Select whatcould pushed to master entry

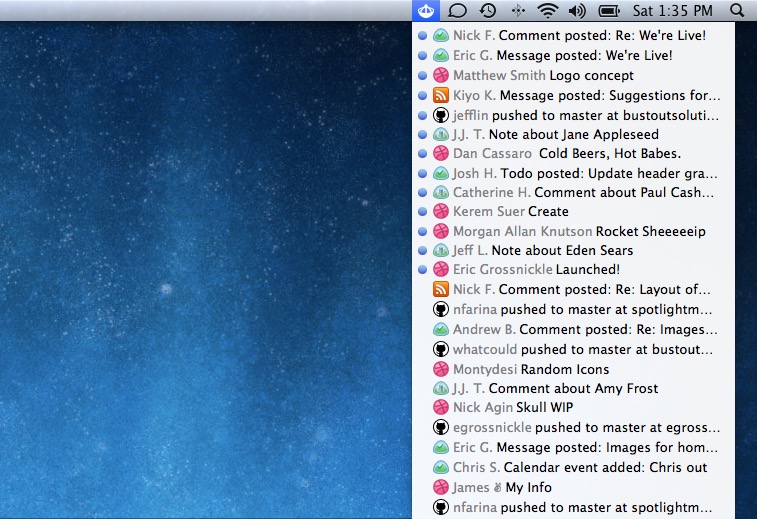pos(574,349)
